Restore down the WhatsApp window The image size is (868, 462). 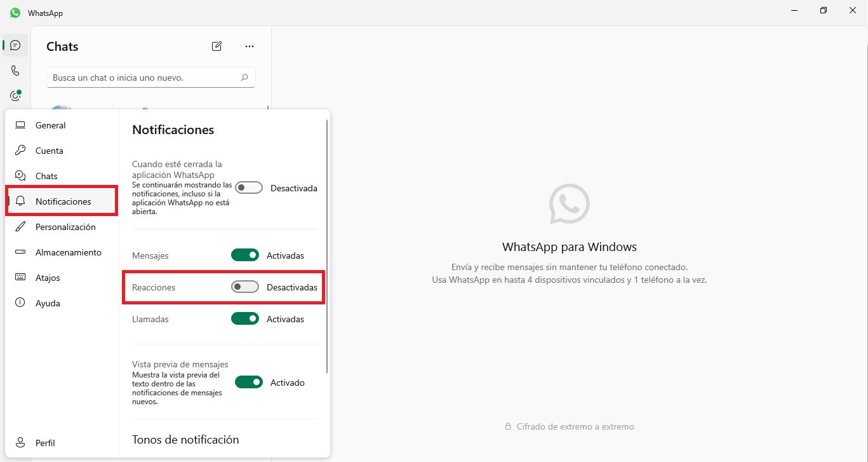coord(824,11)
